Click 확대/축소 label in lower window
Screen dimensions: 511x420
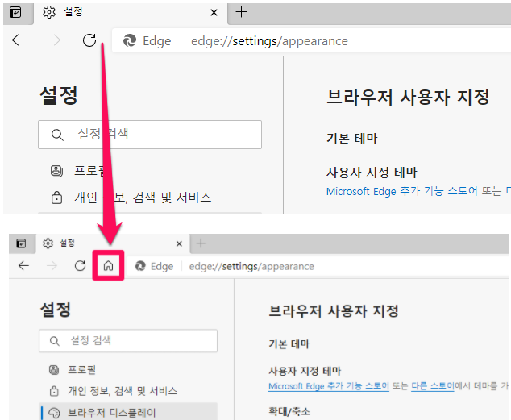click(289, 411)
